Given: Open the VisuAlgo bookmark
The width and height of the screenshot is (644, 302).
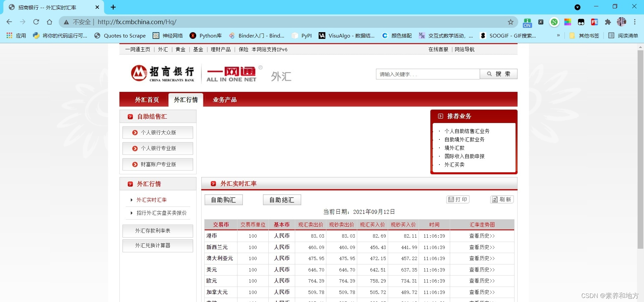Looking at the screenshot, I should pos(346,36).
